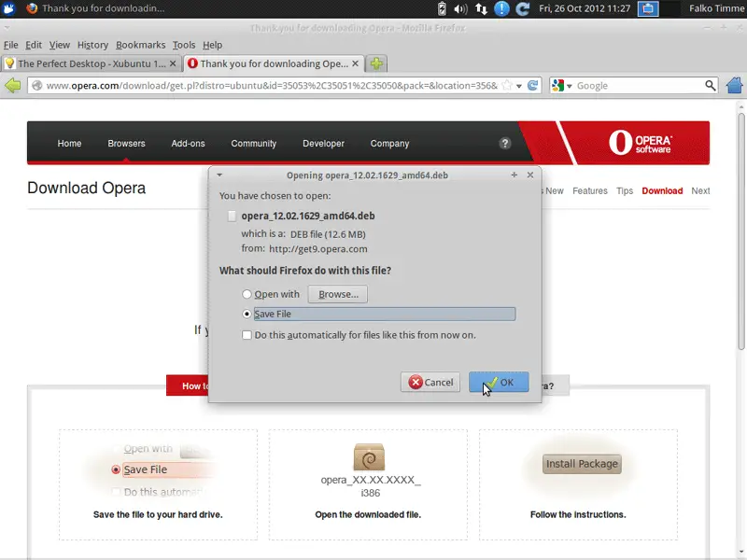Open Community in Opera navigation
This screenshot has width=747, height=560.
(253, 144)
